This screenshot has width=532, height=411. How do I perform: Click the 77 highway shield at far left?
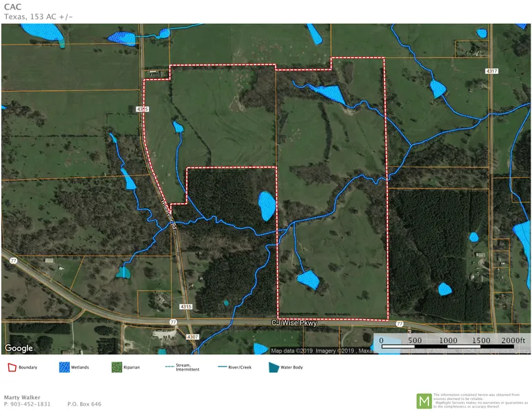(13, 260)
